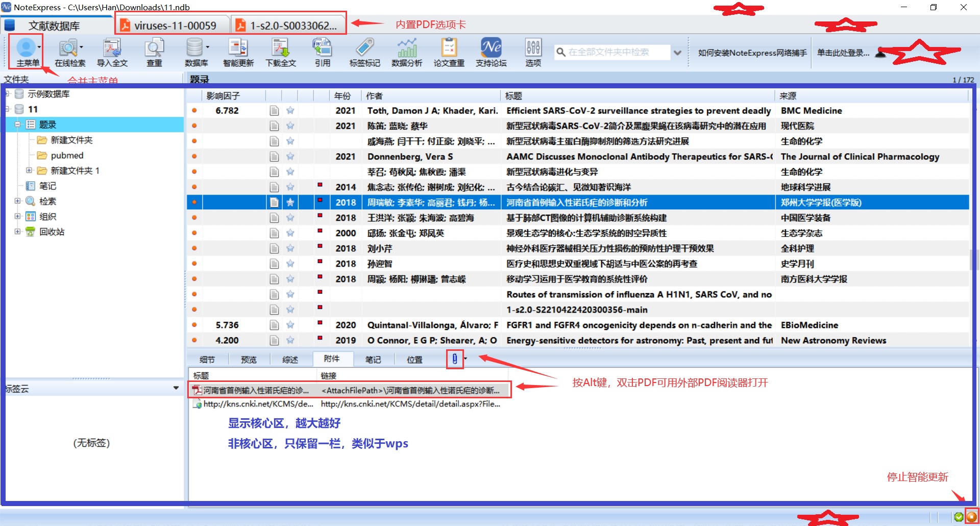
Task: Click the 查重 duplicate check icon
Action: coord(154,48)
